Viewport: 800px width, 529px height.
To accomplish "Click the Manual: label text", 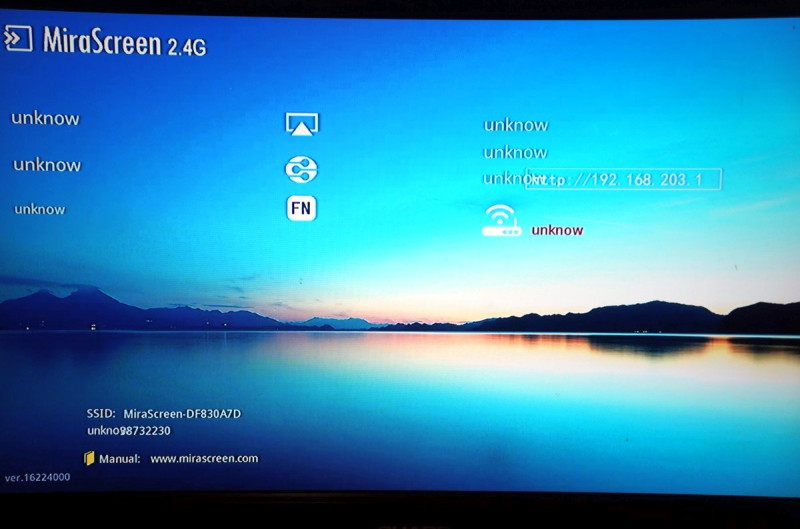I will click(119, 459).
